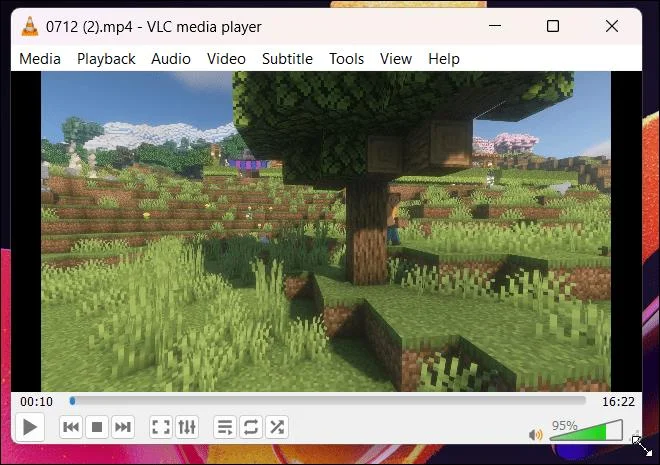Viewport: 660px width, 465px height.
Task: Mute audio with the speaker icon
Action: tap(535, 434)
